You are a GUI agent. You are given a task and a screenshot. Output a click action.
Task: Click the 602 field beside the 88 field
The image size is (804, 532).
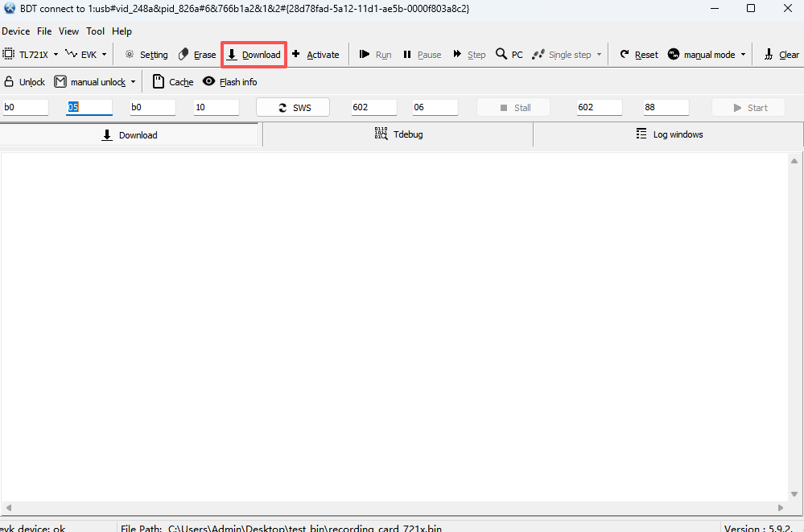(x=599, y=107)
